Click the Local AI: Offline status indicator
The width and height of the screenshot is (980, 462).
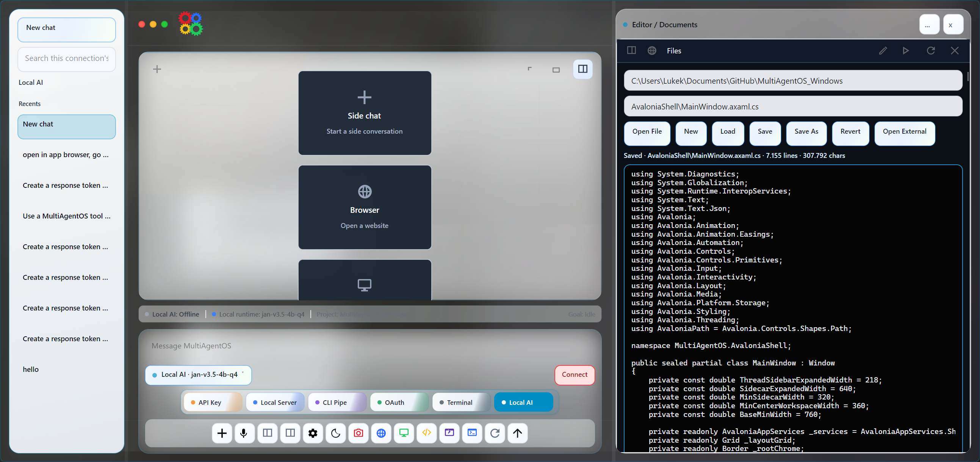coord(172,314)
